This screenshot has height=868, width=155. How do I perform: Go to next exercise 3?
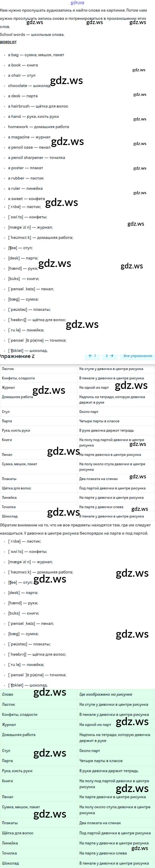tap(109, 355)
